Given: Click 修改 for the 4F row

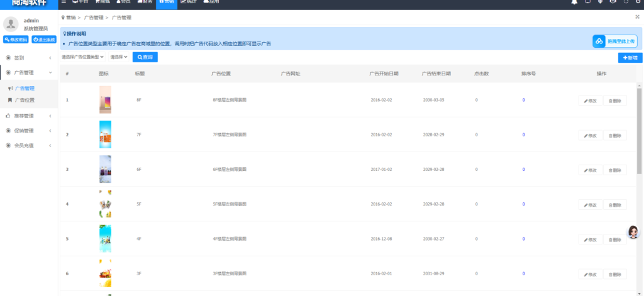Looking at the screenshot, I should tap(590, 239).
